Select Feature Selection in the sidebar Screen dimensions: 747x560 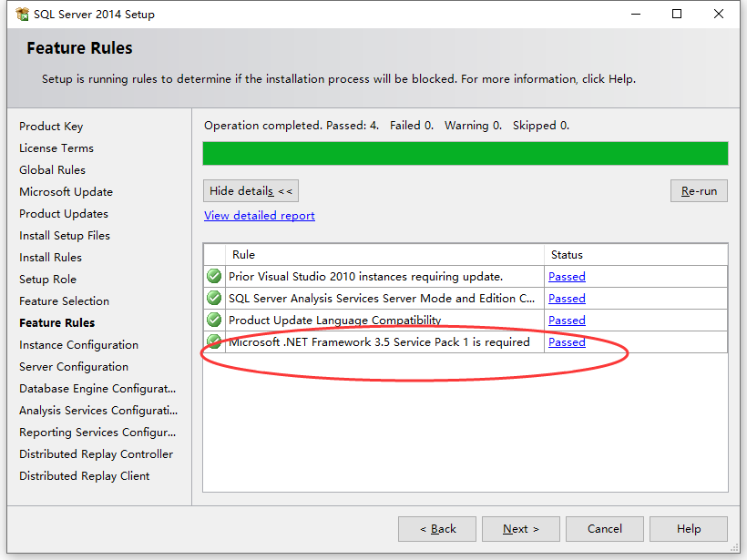click(x=64, y=300)
